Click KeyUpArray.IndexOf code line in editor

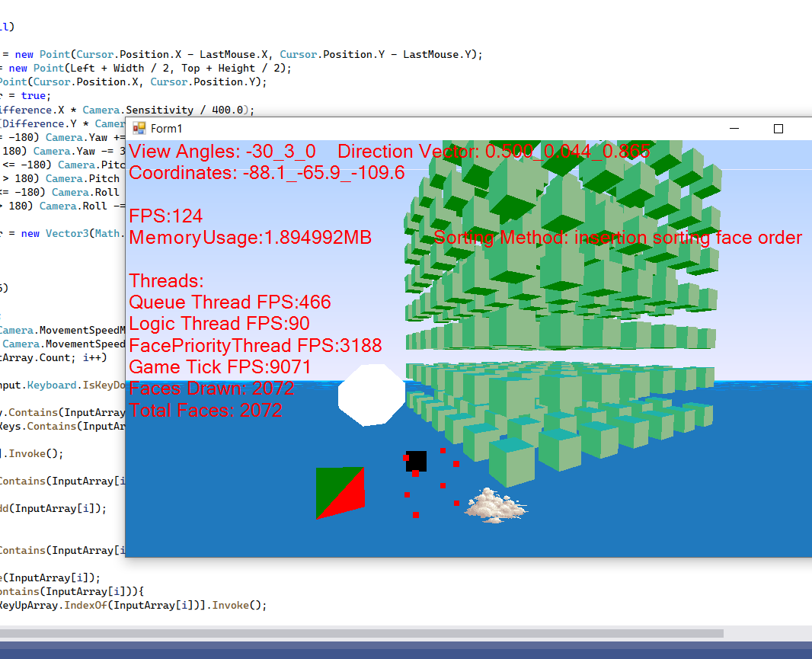point(133,605)
